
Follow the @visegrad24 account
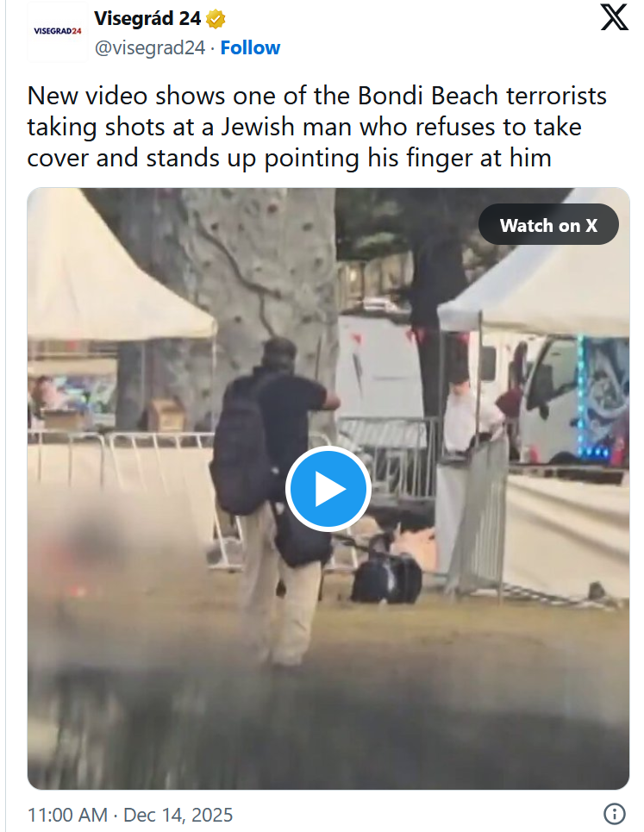point(250,47)
